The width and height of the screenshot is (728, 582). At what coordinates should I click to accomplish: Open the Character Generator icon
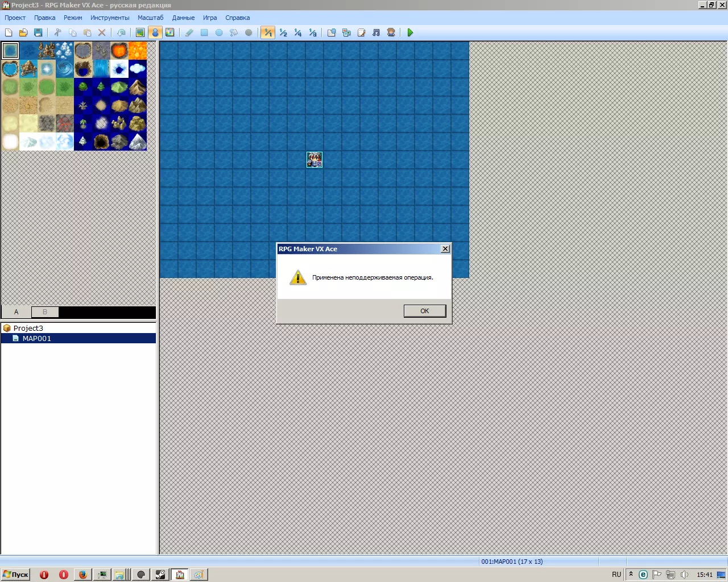(x=391, y=32)
